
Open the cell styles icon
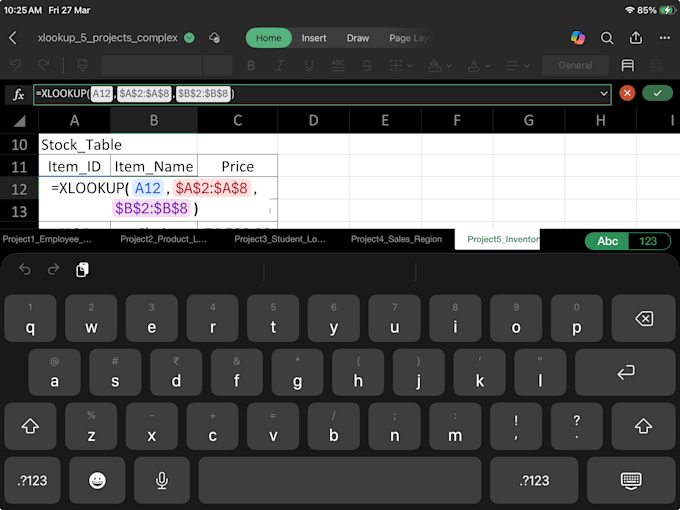[628, 65]
